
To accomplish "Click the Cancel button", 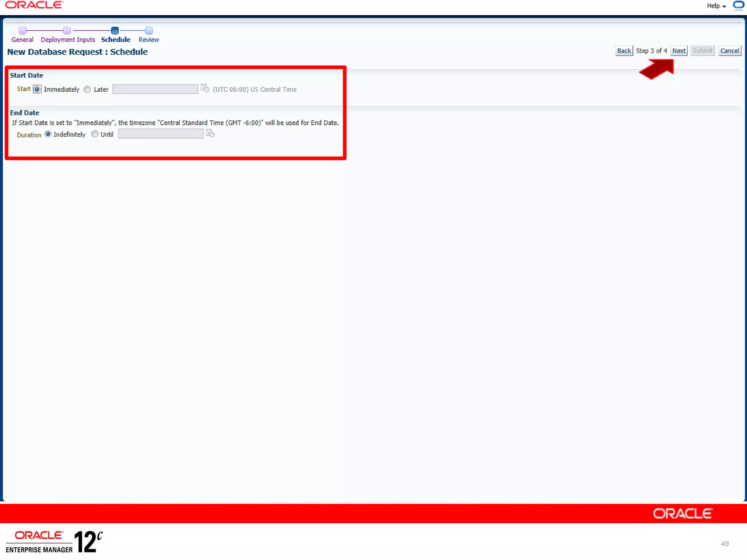I will coord(729,51).
